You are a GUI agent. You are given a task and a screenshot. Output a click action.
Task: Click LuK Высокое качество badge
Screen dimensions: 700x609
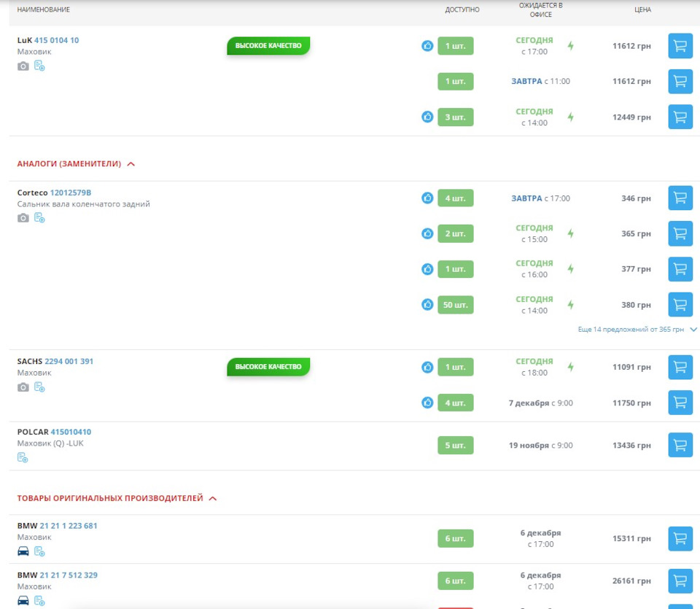coord(268,45)
